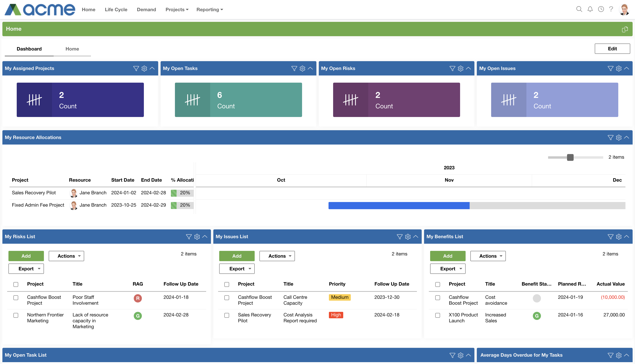Filter the My Open Issues widget
The image size is (635, 364).
(x=611, y=69)
